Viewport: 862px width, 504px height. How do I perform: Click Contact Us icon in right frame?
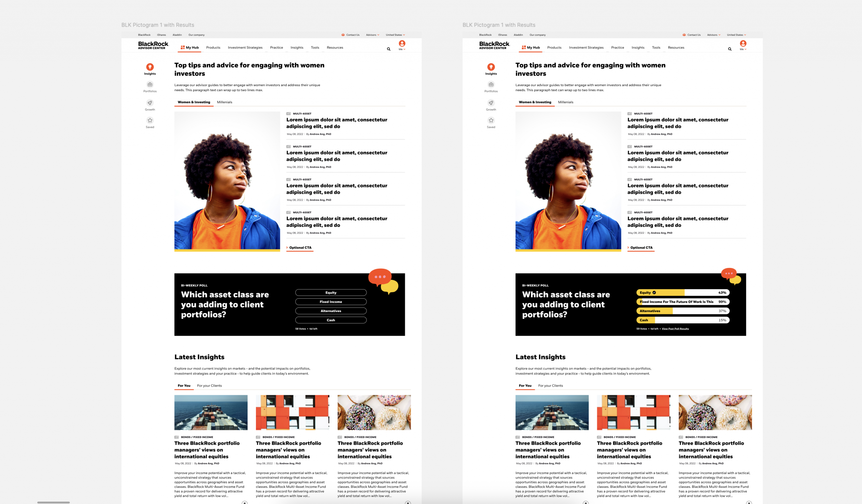(x=684, y=35)
